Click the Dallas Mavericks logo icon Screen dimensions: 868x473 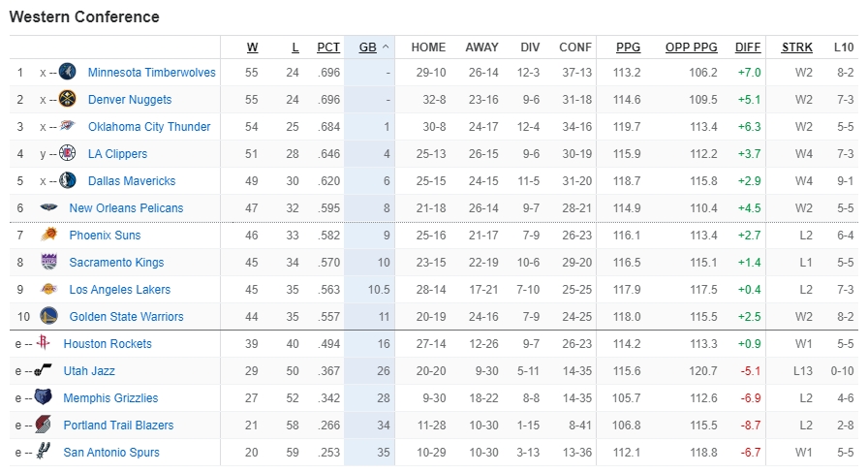click(x=68, y=181)
